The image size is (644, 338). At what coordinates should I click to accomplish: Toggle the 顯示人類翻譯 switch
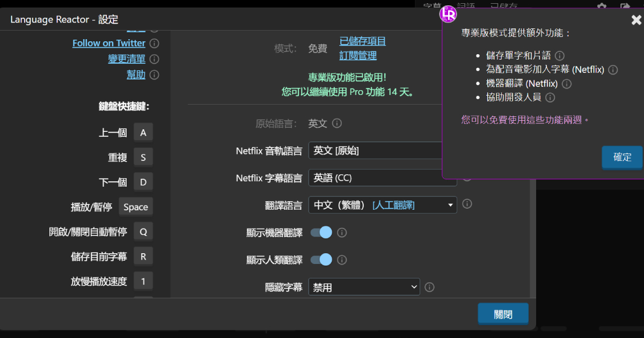[x=321, y=260]
